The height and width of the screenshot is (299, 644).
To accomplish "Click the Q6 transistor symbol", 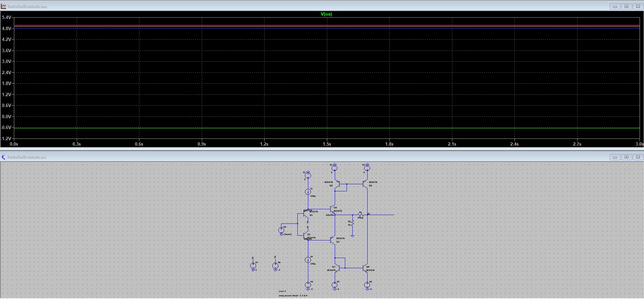I will [x=366, y=184].
